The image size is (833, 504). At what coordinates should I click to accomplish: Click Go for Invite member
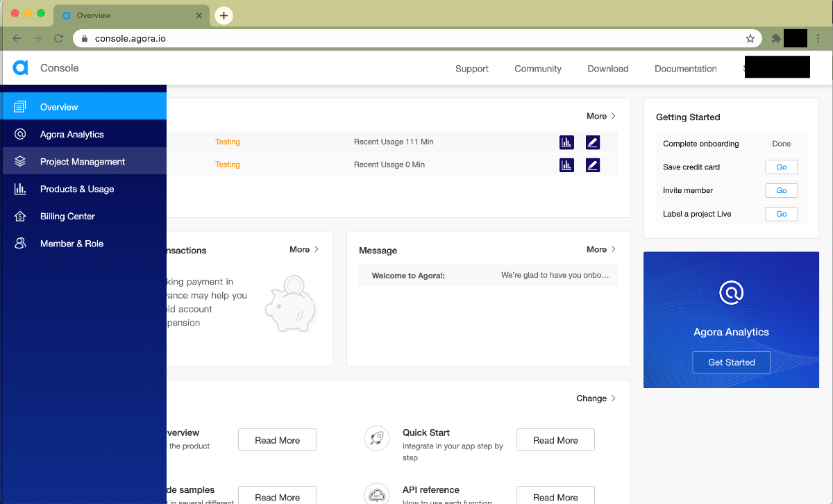781,190
